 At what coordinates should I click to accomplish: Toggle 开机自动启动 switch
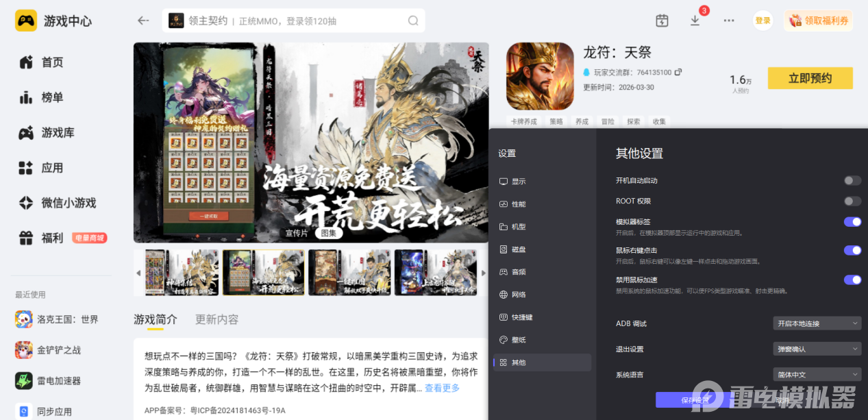[x=852, y=180]
